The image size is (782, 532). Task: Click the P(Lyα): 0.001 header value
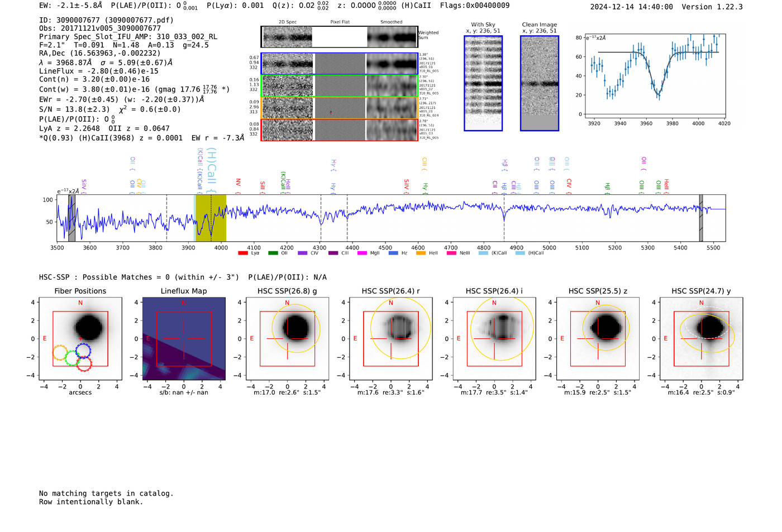[x=235, y=6]
